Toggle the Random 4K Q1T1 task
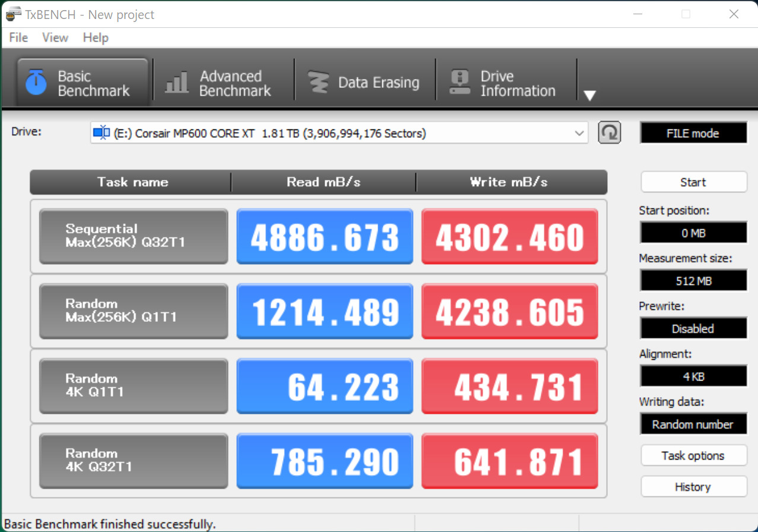 point(134,386)
